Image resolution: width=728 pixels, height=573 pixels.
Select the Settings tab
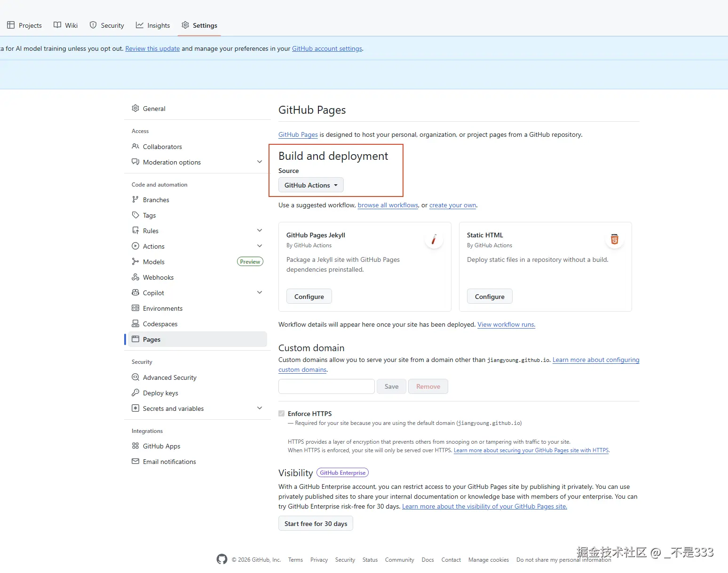[199, 25]
